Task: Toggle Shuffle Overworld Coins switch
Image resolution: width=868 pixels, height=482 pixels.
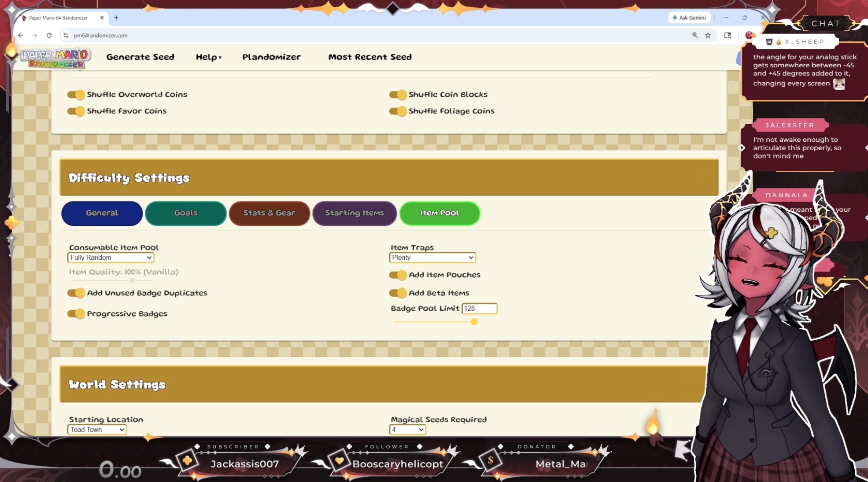Action: pyautogui.click(x=76, y=95)
